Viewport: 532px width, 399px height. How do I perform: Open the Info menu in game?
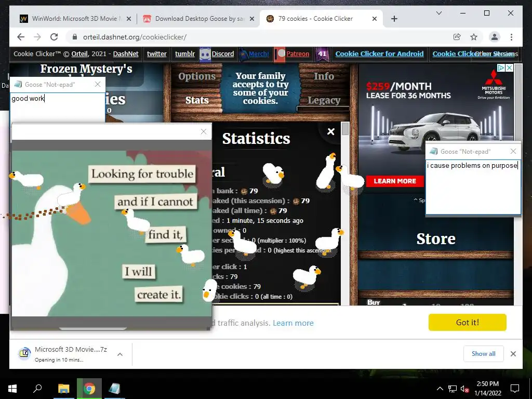pyautogui.click(x=324, y=76)
